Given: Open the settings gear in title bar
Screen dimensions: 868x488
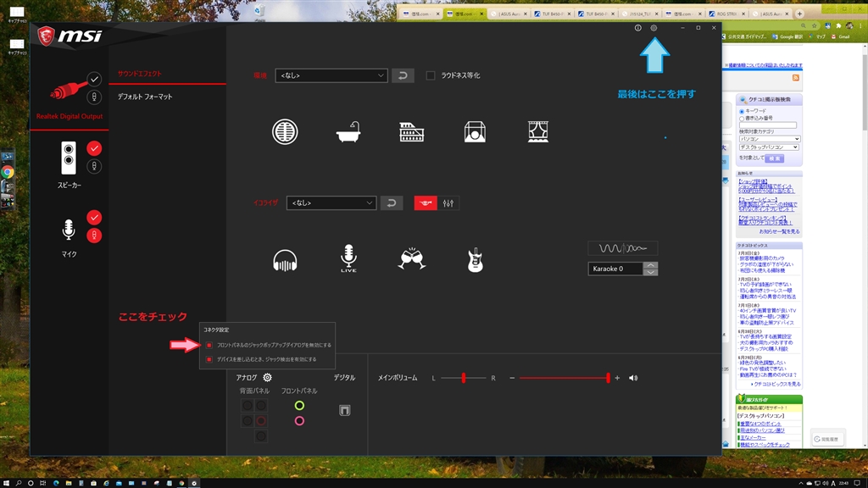Looking at the screenshot, I should (654, 28).
